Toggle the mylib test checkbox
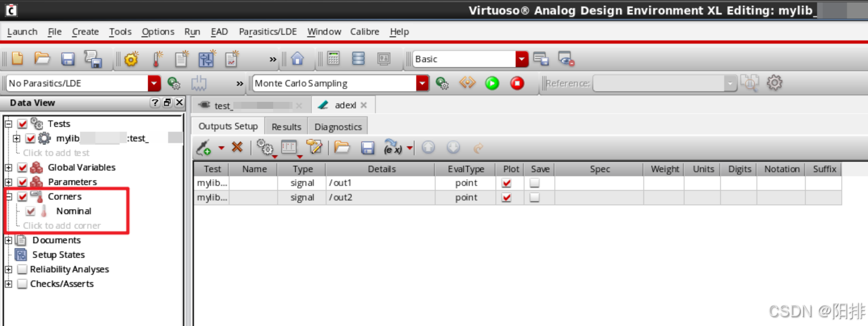Screen dimensions: 868x326 coord(31,138)
